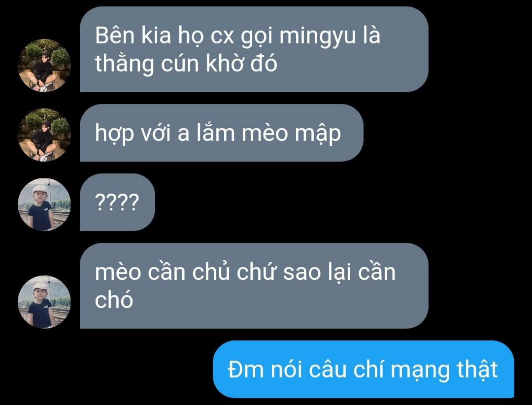Open avatar beside the "Bên kia họ" message
532x405 pixels.
pyautogui.click(x=44, y=66)
